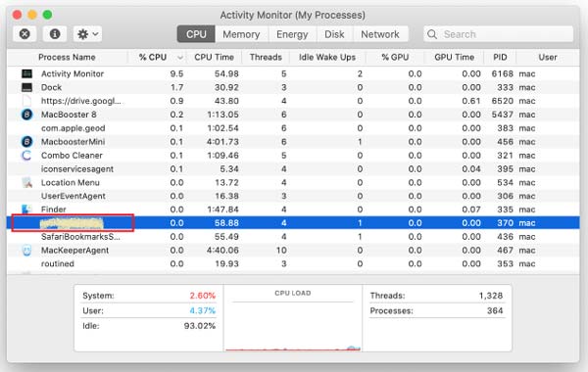Click the MacKeeperAgent process icon
The width and height of the screenshot is (588, 372).
click(26, 251)
